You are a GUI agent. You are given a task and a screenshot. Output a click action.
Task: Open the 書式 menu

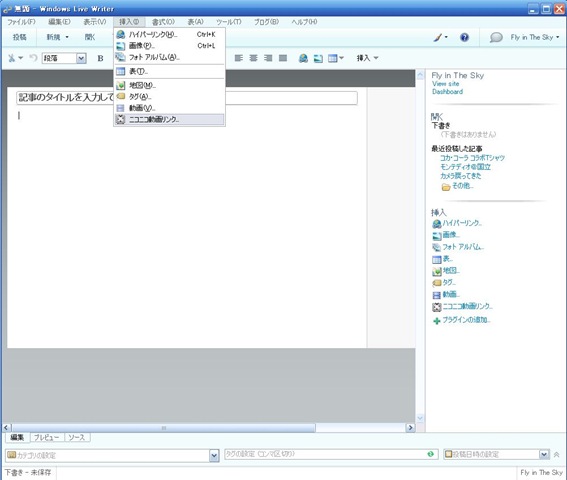click(163, 22)
